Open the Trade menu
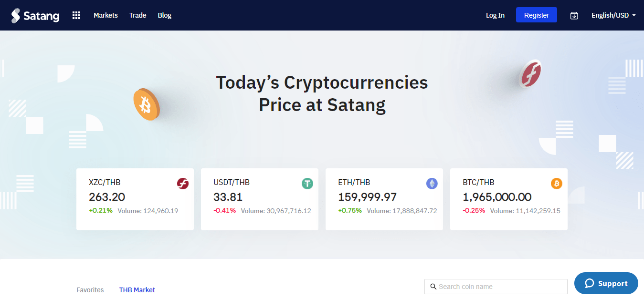644x298 pixels. [137, 15]
